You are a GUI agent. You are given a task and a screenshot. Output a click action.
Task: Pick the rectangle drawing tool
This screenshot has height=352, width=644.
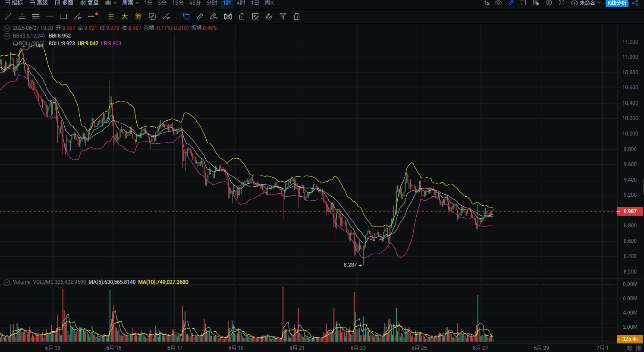[63, 16]
